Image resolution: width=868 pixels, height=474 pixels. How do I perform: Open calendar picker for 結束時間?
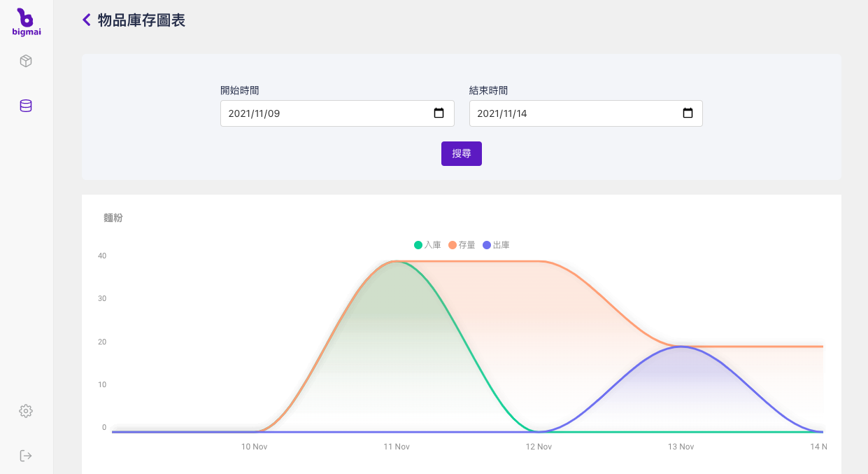point(688,113)
